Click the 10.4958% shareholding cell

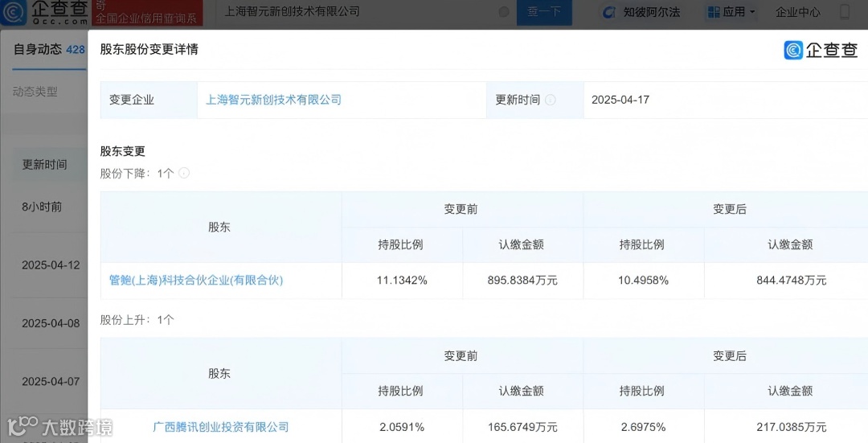click(643, 281)
